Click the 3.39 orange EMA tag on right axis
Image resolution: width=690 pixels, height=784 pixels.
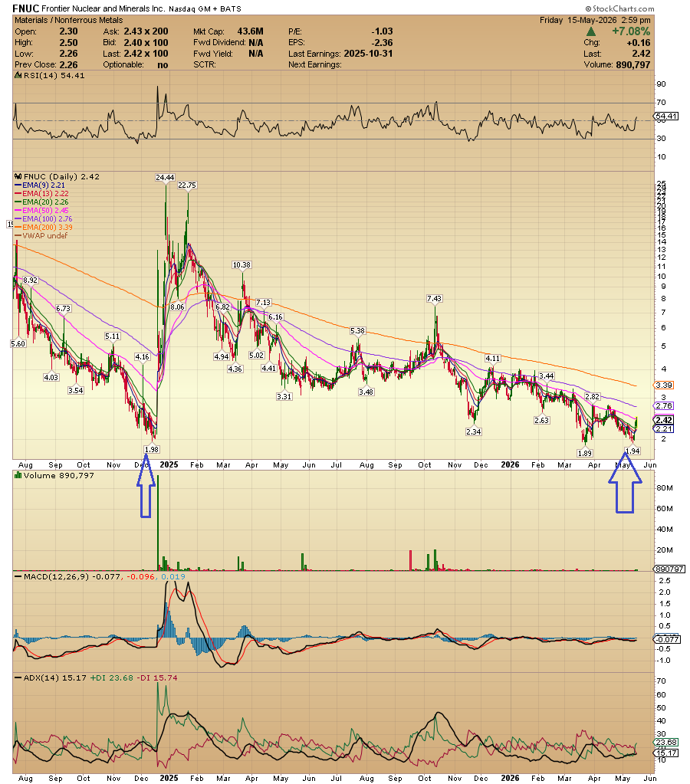(664, 385)
